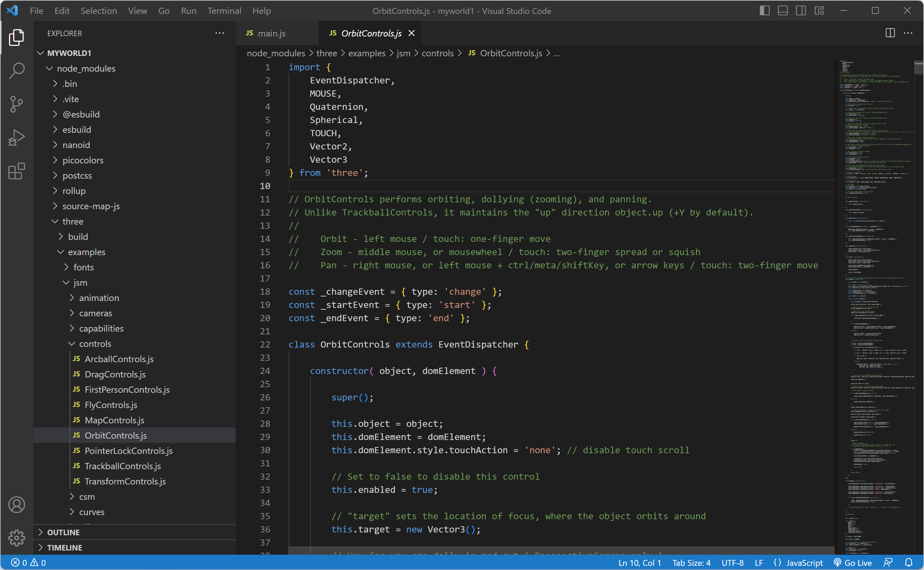
Task: Open notifications bell in status bar
Action: [909, 562]
